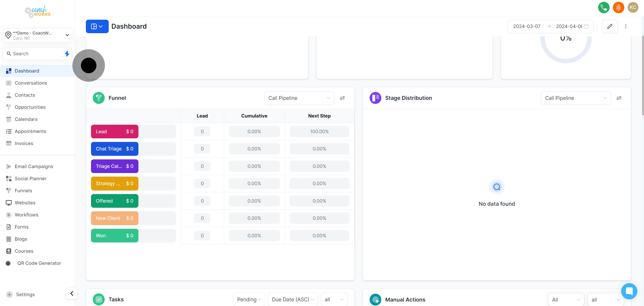Open Stage Distribution filter settings icon

point(619,98)
